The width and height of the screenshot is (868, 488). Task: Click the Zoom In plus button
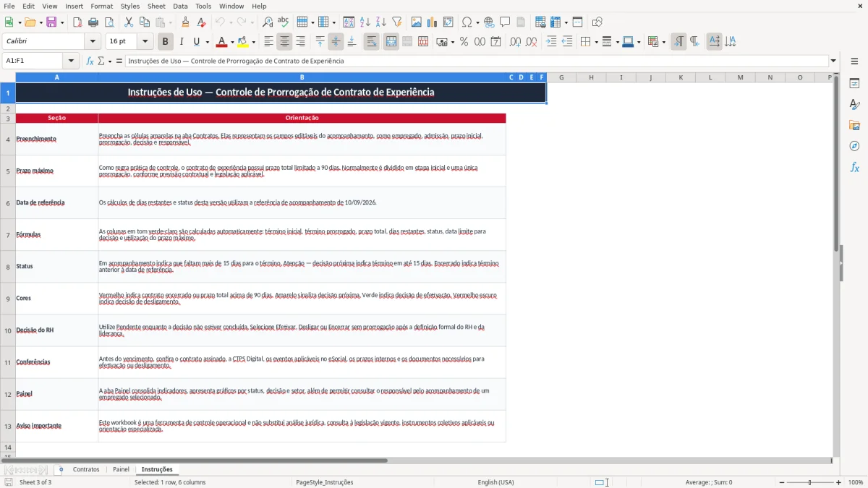tap(838, 482)
